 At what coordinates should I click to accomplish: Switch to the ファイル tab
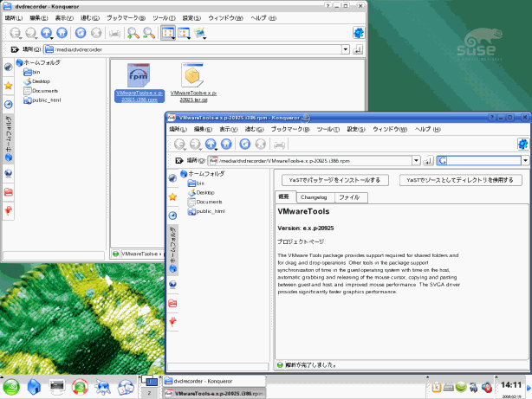tap(350, 197)
